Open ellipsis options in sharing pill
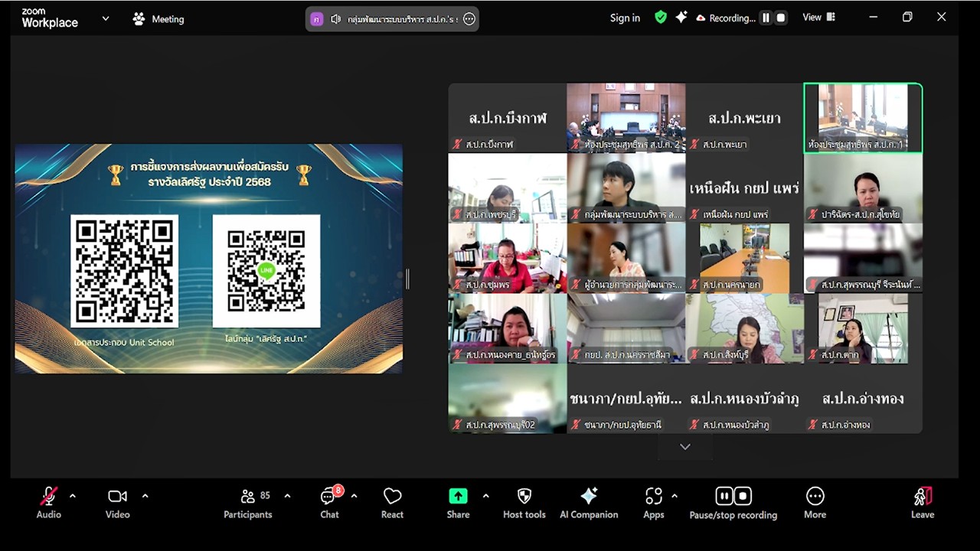The height and width of the screenshot is (551, 980). [x=469, y=19]
